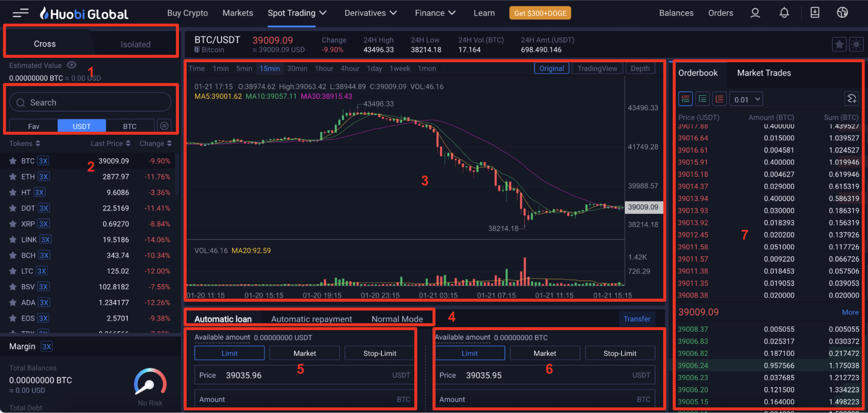This screenshot has height=413, width=868.
Task: Open the hamburger menu icon
Action: pos(20,13)
